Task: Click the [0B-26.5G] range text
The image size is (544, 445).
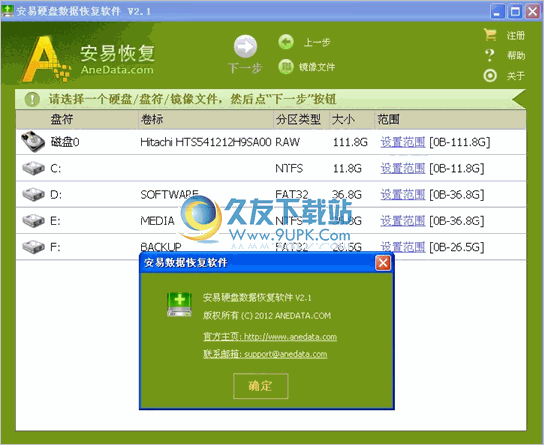Action: point(457,247)
